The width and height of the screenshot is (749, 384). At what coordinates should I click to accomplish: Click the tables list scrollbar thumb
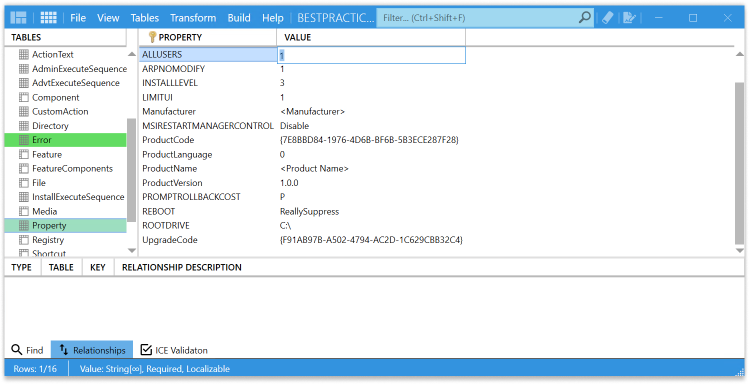(x=131, y=170)
